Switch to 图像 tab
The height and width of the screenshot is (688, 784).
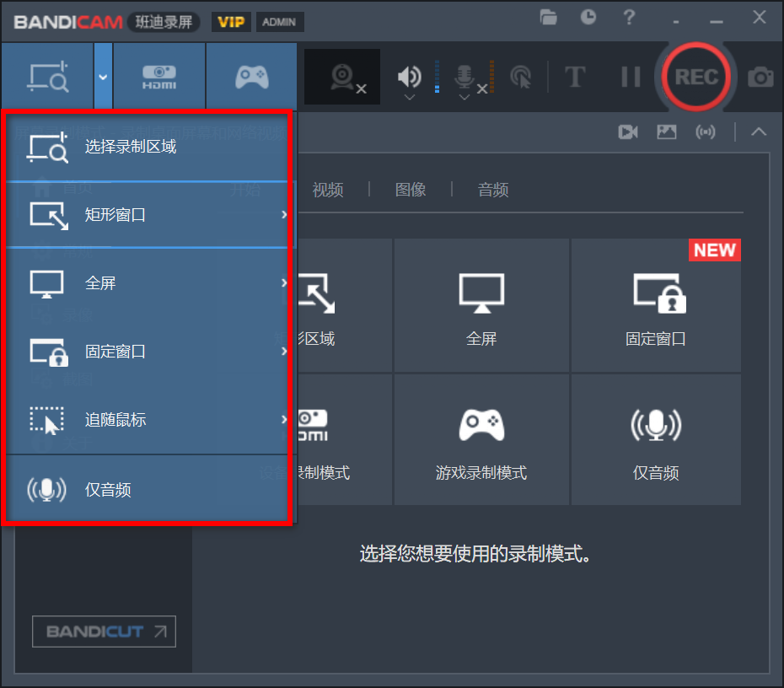click(x=411, y=190)
